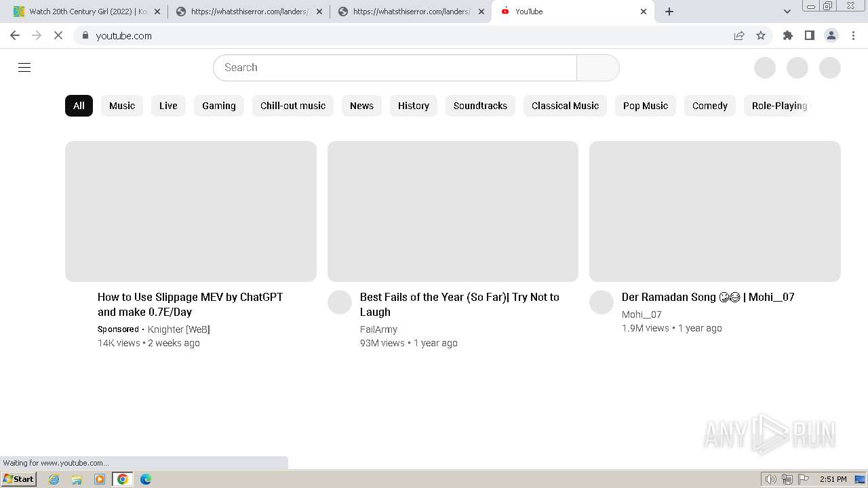
Task: Visit the Knighter [WeB] sponsor channel
Action: [x=179, y=329]
